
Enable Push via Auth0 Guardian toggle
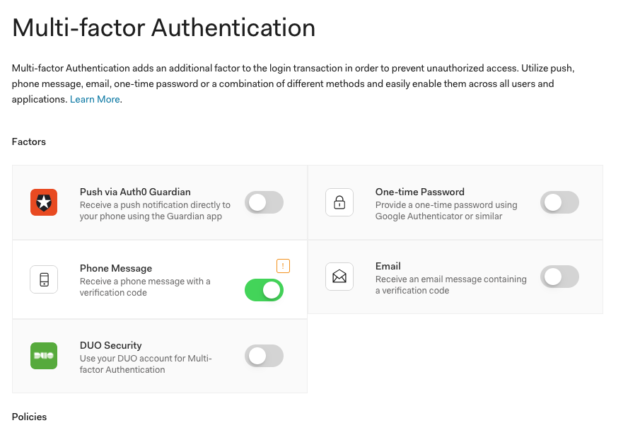pyautogui.click(x=264, y=203)
